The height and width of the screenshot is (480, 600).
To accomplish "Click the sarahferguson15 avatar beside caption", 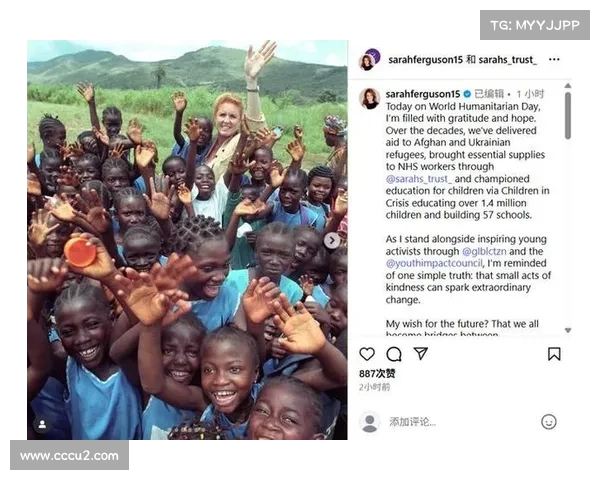I will (x=370, y=99).
